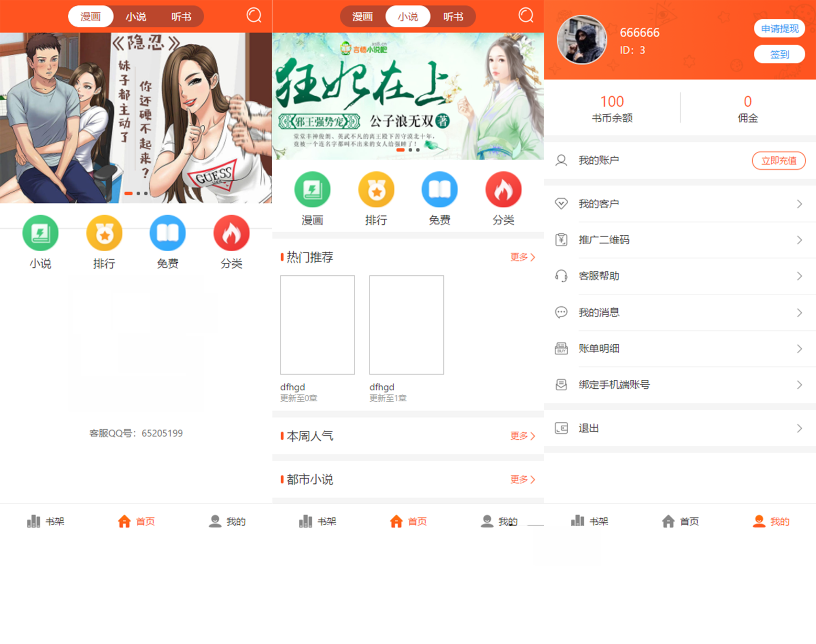Tap the 我的消息 chat bubble icon
The image size is (816, 644).
pos(561,312)
